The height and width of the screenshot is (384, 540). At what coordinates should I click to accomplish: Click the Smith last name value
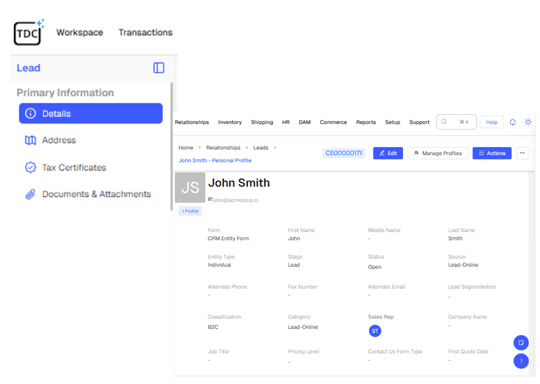pos(455,238)
